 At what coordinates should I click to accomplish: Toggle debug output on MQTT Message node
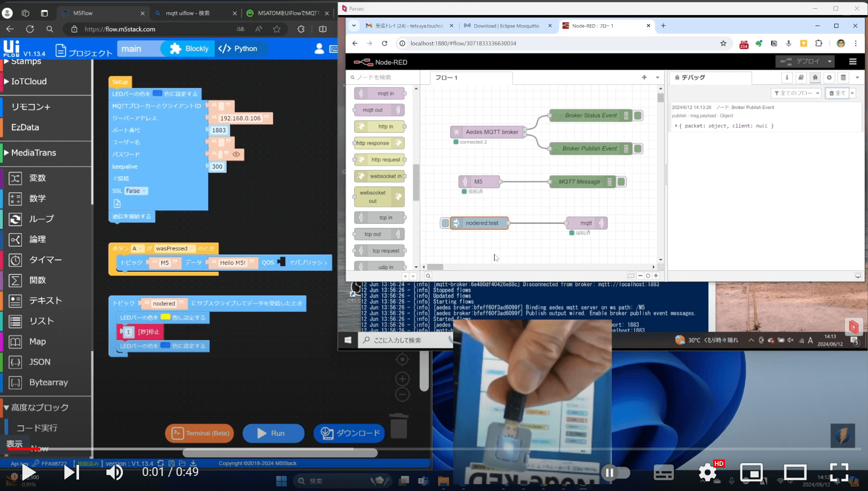pos(621,181)
